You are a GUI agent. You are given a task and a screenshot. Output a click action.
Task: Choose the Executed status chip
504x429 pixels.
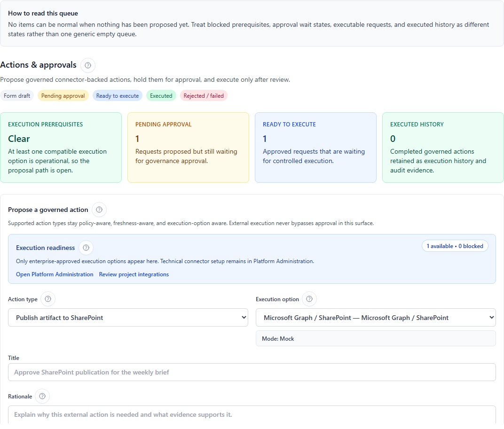161,96
